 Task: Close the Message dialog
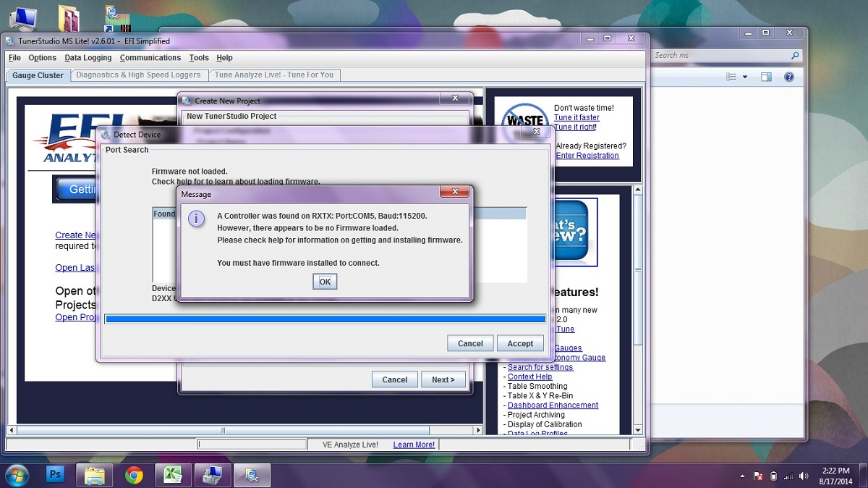coord(454,192)
